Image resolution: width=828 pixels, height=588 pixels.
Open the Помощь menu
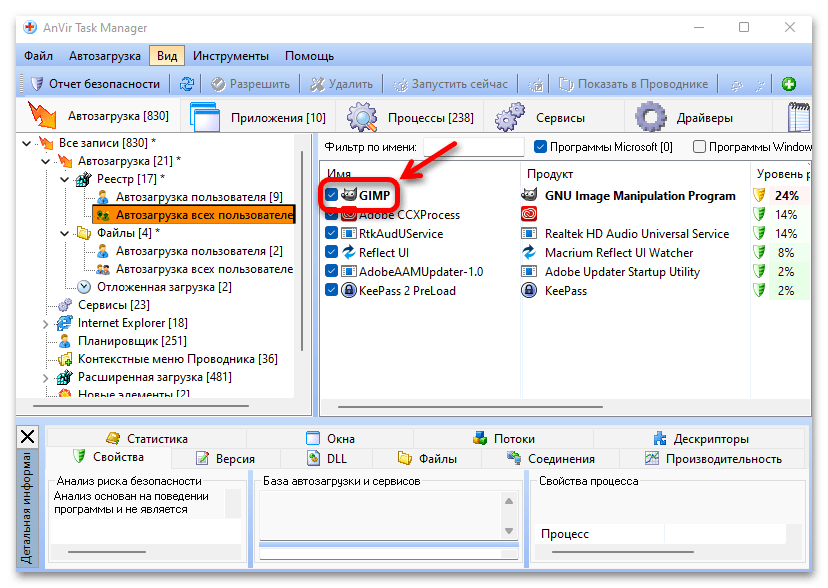pyautogui.click(x=309, y=55)
